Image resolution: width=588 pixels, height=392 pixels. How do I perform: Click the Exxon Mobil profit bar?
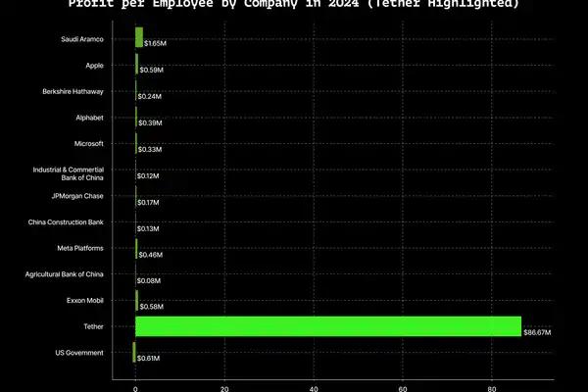point(136,301)
